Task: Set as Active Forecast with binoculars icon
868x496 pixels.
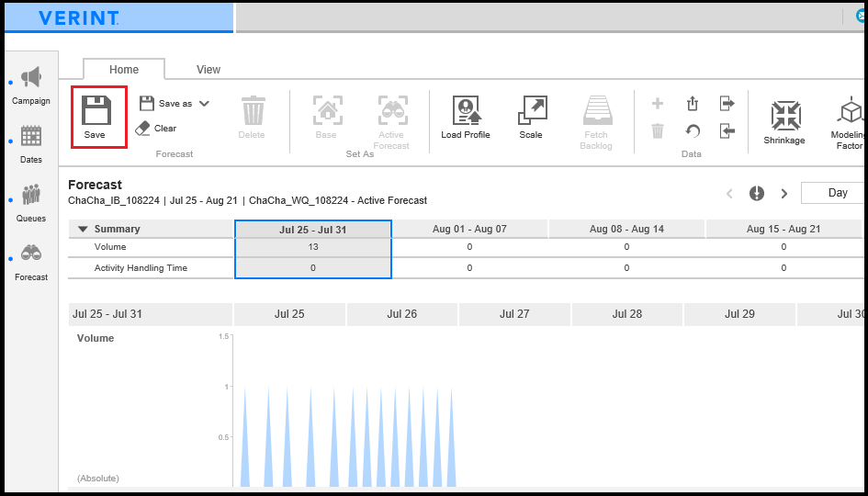Action: click(392, 122)
